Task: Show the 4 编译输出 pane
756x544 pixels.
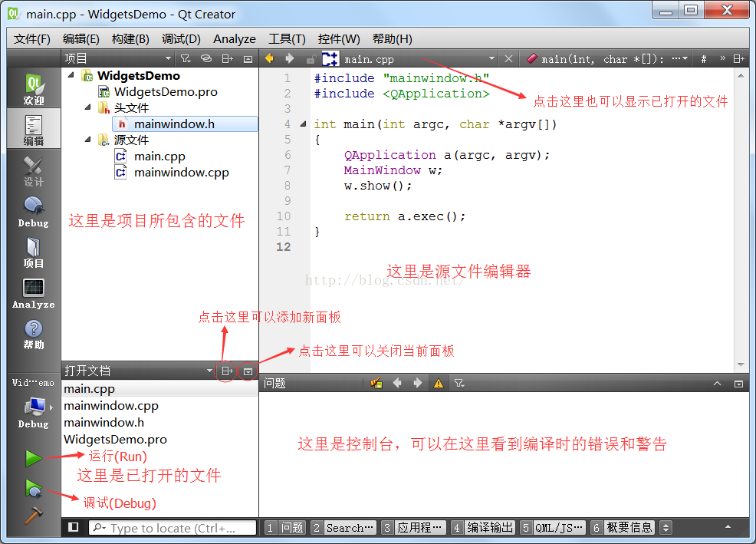Action: point(483,528)
